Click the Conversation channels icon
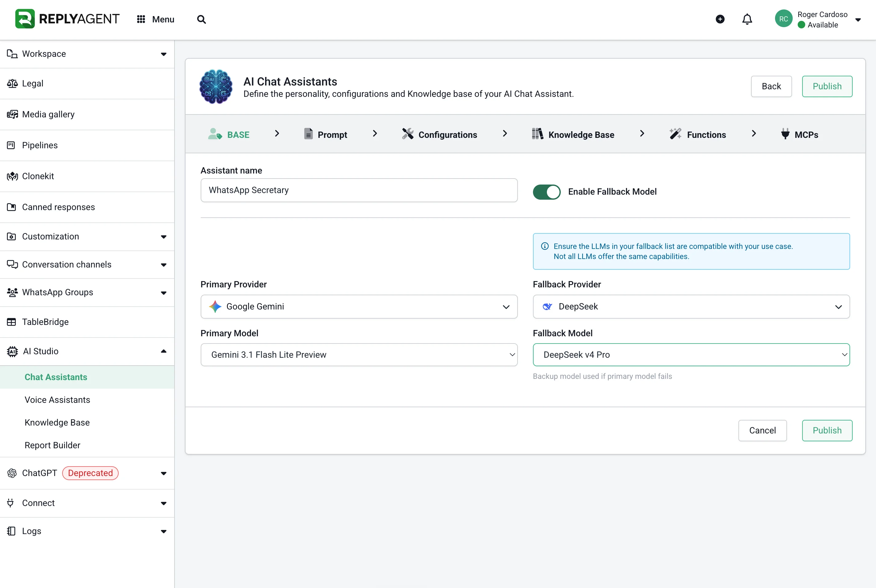The image size is (876, 588). tap(12, 264)
